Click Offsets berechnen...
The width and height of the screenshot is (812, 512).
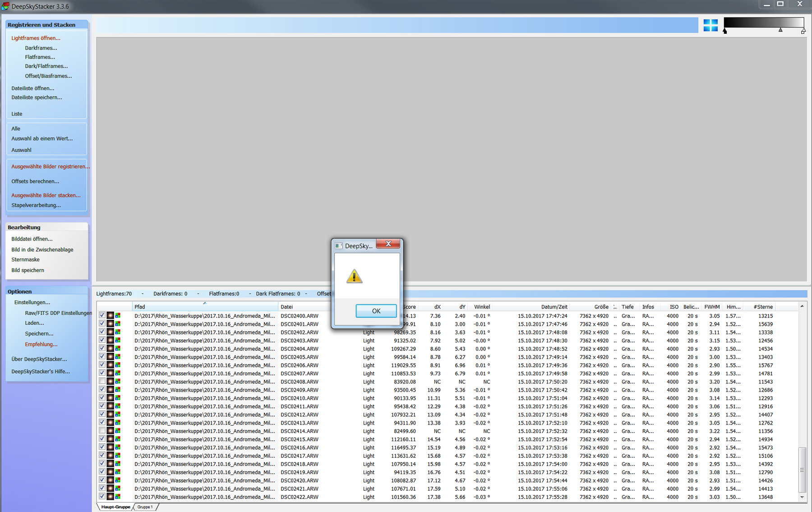tap(35, 181)
